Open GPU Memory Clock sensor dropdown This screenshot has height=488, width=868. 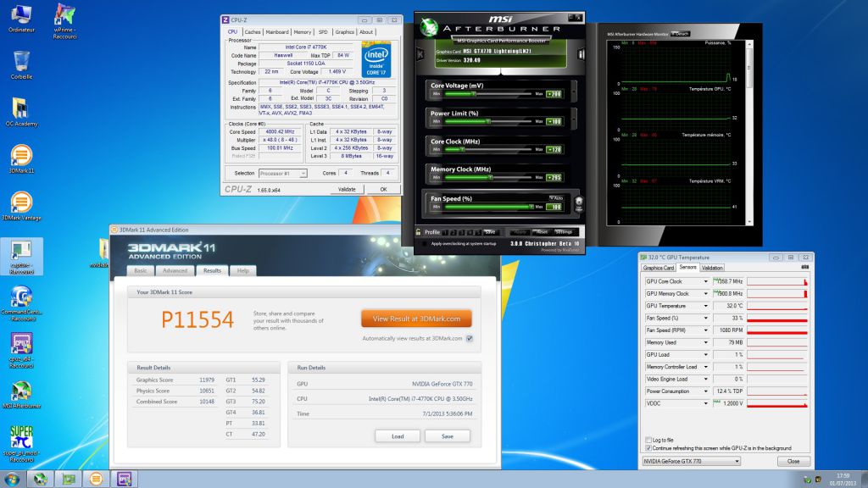(706, 294)
